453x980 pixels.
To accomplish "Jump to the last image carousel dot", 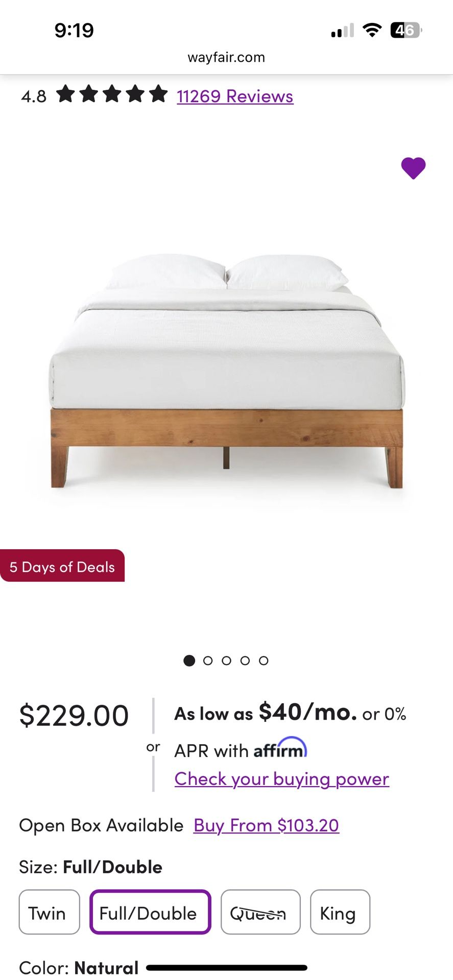I will 264,660.
